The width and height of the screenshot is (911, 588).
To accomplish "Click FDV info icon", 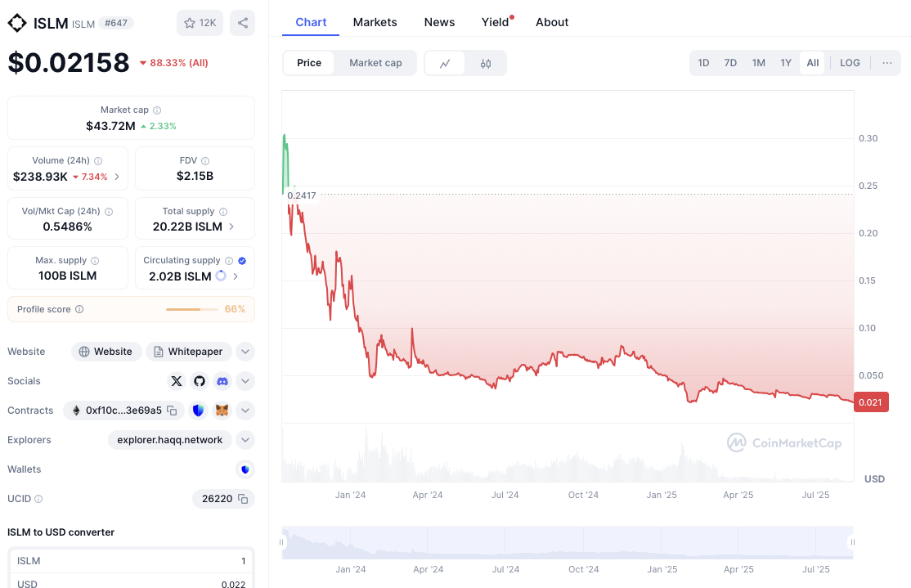I will point(205,161).
